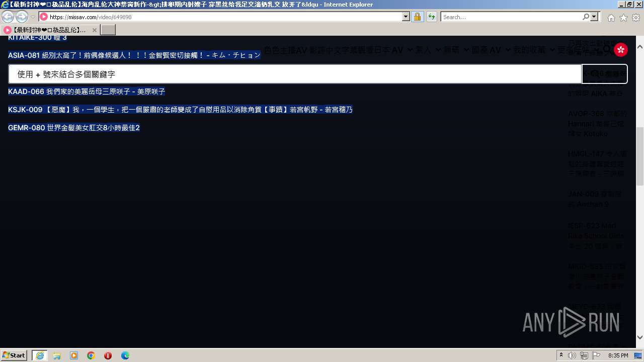Open the KITAIKE-300 search suggestion

coord(37,37)
